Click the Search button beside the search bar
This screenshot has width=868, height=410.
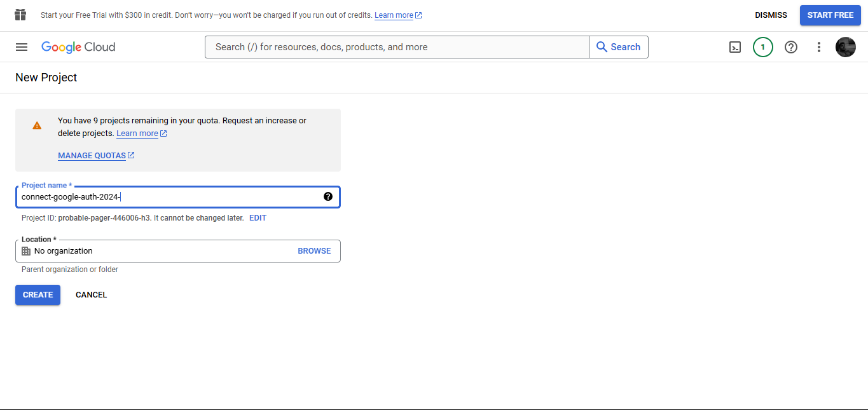point(618,46)
